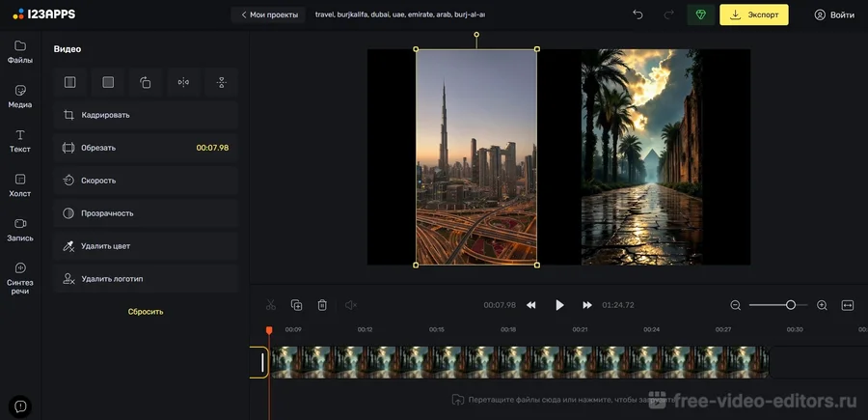The width and height of the screenshot is (868, 420).
Task: Zoom out the timeline
Action: (x=735, y=305)
